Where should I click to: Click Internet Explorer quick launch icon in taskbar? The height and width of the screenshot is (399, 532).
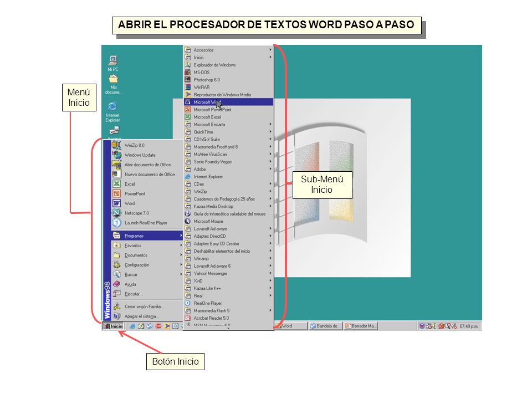(132, 326)
